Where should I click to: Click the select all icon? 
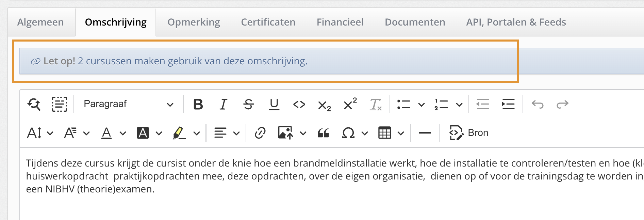click(x=59, y=104)
